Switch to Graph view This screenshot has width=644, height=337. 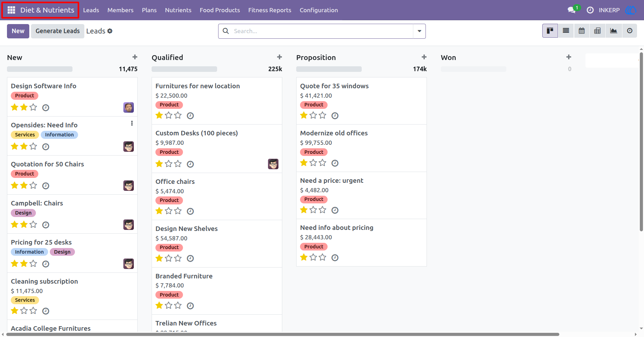(x=613, y=31)
